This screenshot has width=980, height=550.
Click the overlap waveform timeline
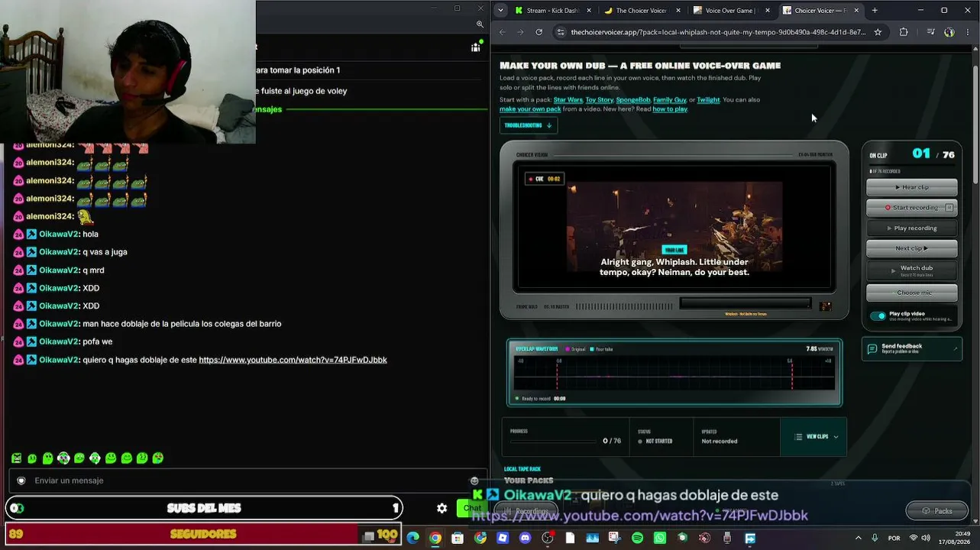pyautogui.click(x=674, y=374)
